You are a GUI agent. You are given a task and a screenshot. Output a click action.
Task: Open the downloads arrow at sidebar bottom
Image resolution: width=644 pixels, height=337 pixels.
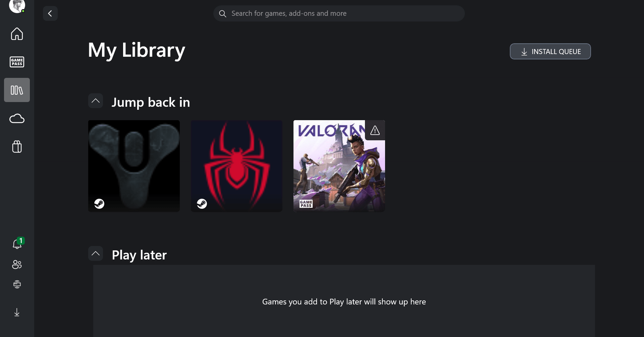[x=17, y=312]
